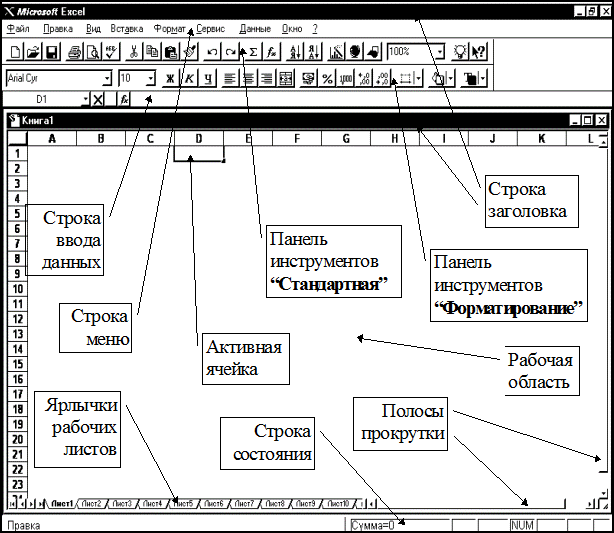This screenshot has width=614, height=533.
Task: Select active cell D1
Action: tap(199, 153)
